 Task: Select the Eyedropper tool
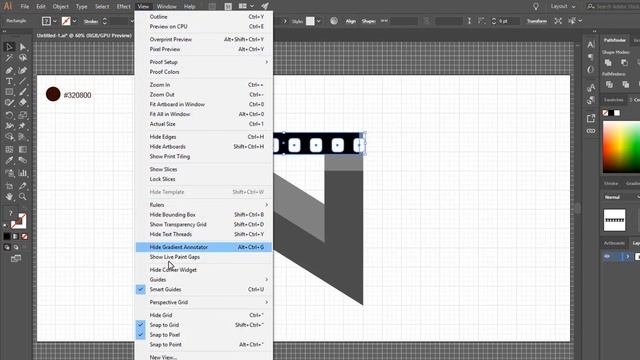(x=9, y=160)
